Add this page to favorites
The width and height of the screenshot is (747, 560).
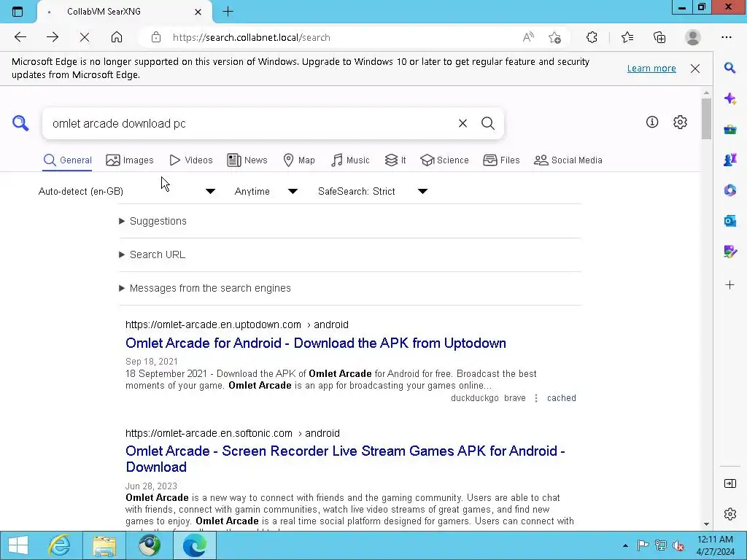pyautogui.click(x=554, y=37)
